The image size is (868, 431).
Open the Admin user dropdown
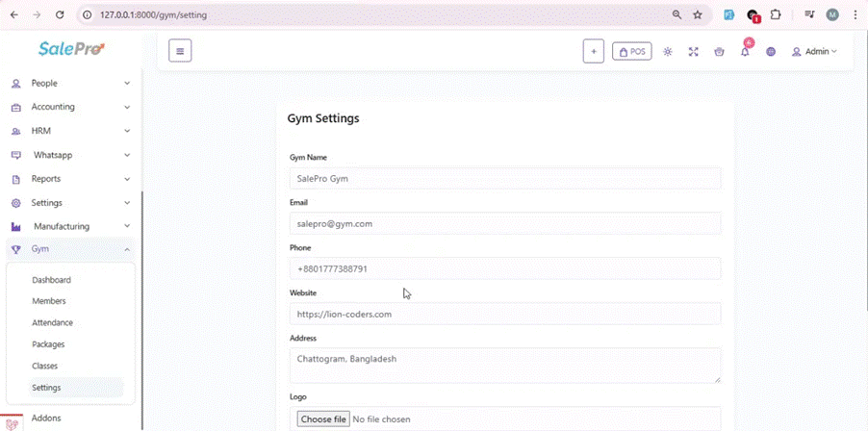click(x=814, y=52)
